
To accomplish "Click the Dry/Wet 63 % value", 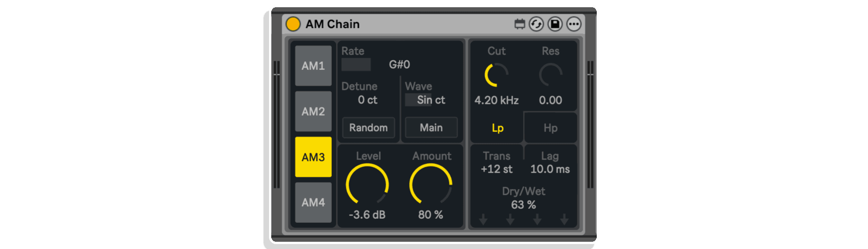I will pyautogui.click(x=524, y=205).
